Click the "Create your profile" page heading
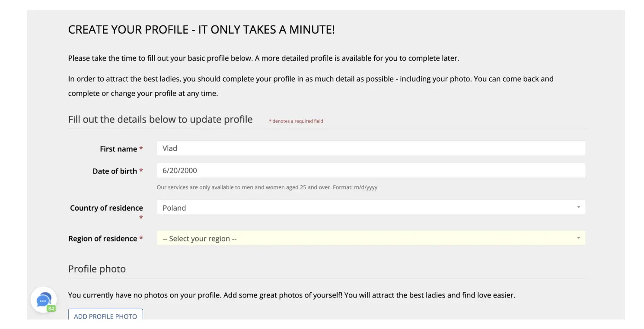The height and width of the screenshot is (329, 644). click(201, 30)
